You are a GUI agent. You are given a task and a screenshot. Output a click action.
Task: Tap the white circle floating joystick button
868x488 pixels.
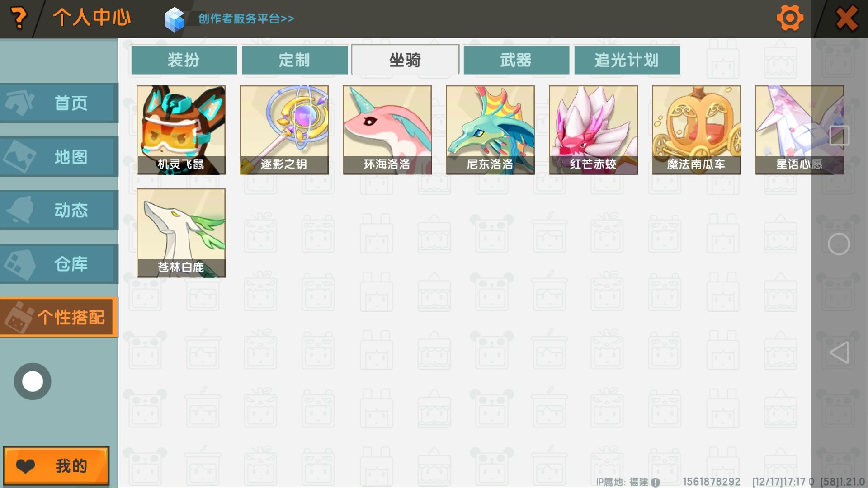33,381
